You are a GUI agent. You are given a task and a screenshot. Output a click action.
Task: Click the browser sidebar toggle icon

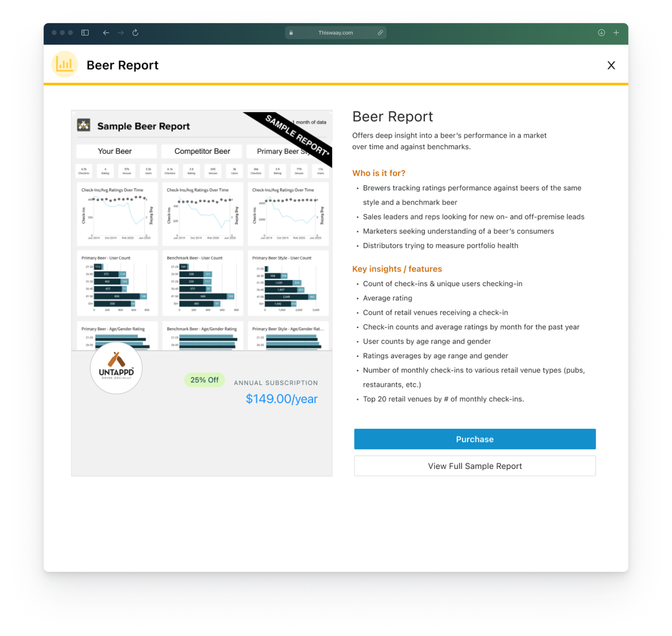85,33
